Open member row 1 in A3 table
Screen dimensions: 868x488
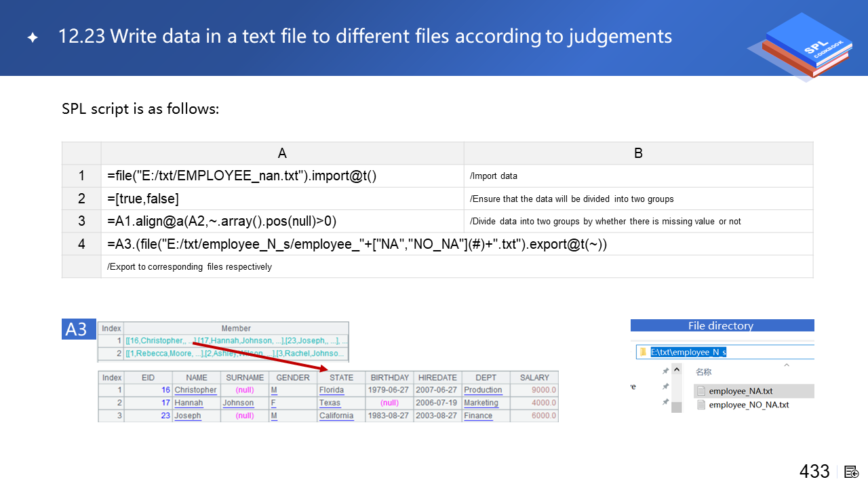coord(236,341)
